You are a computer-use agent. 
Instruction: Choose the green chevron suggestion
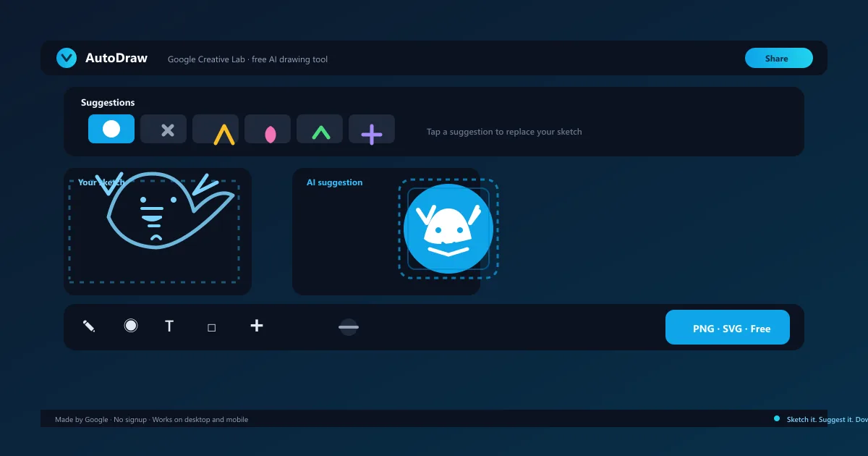pyautogui.click(x=320, y=129)
